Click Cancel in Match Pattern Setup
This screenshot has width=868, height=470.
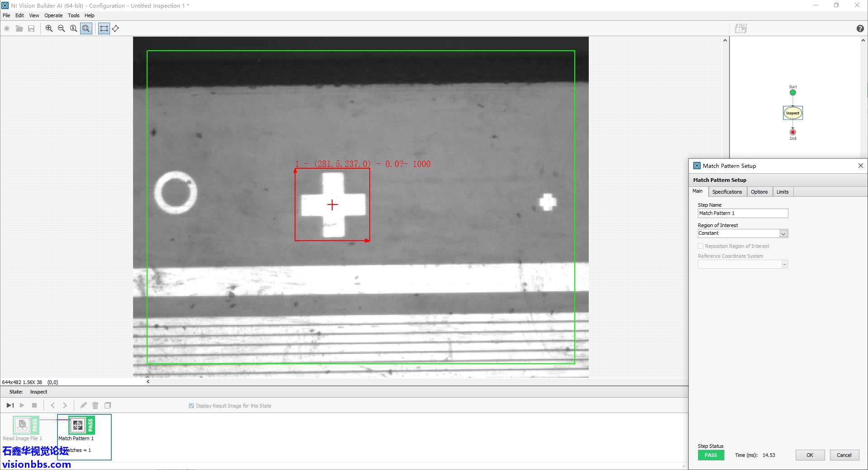point(844,455)
